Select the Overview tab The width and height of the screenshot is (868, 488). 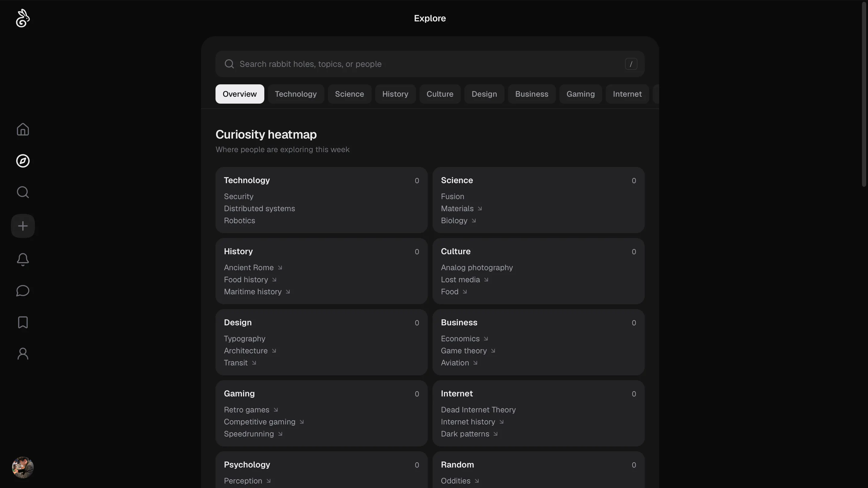[240, 94]
